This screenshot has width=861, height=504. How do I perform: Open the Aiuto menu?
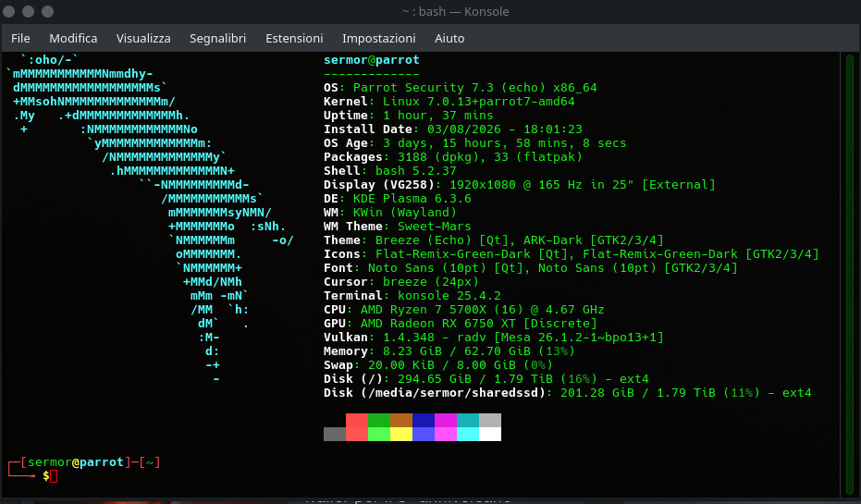(449, 39)
